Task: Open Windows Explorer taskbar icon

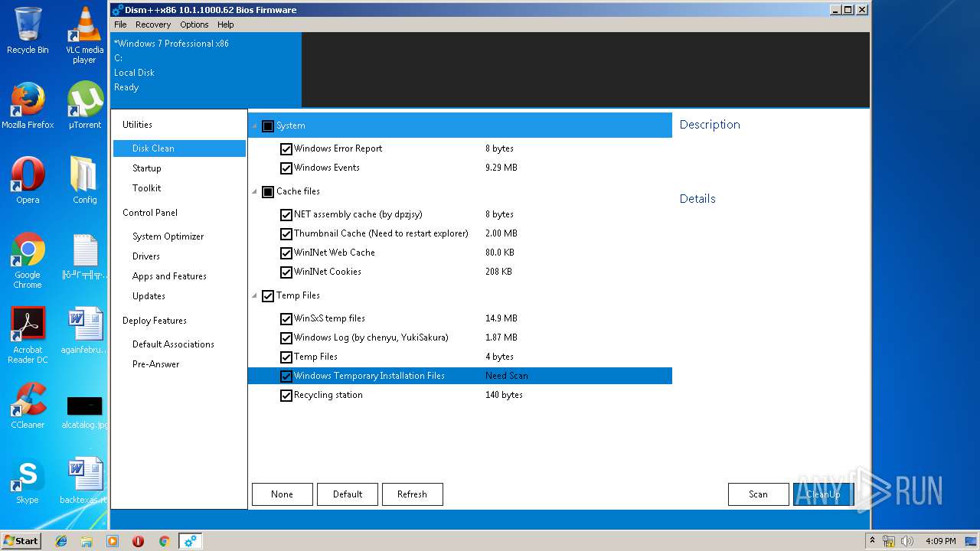Action: click(x=87, y=541)
